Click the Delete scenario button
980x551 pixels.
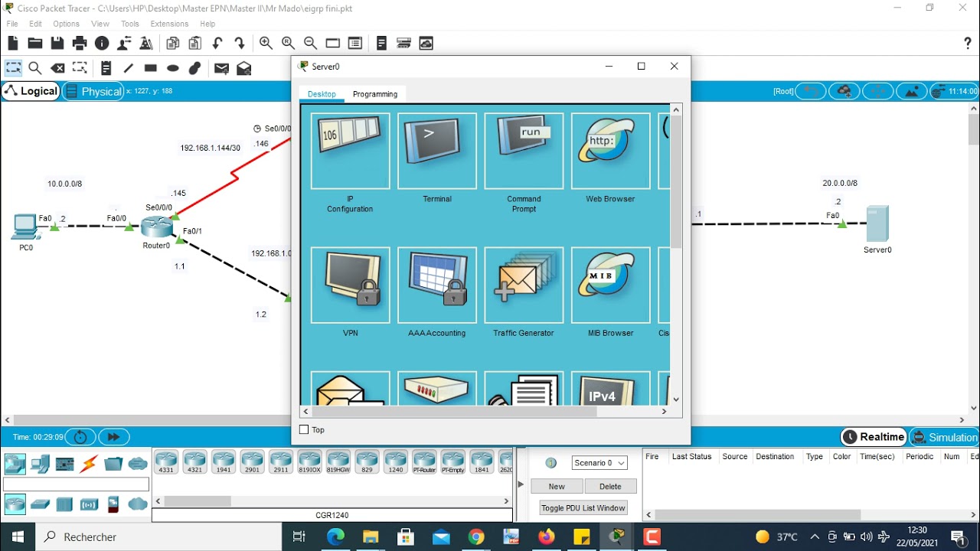pos(610,486)
